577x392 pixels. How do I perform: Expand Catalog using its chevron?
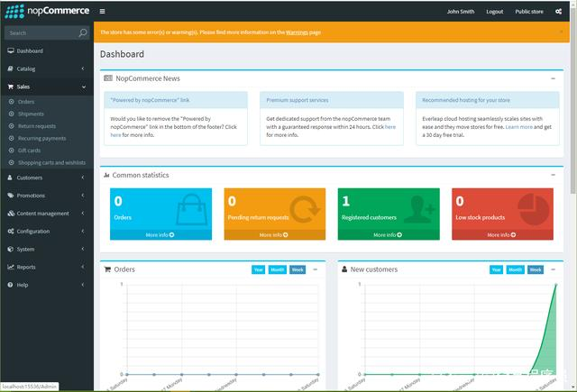point(83,68)
